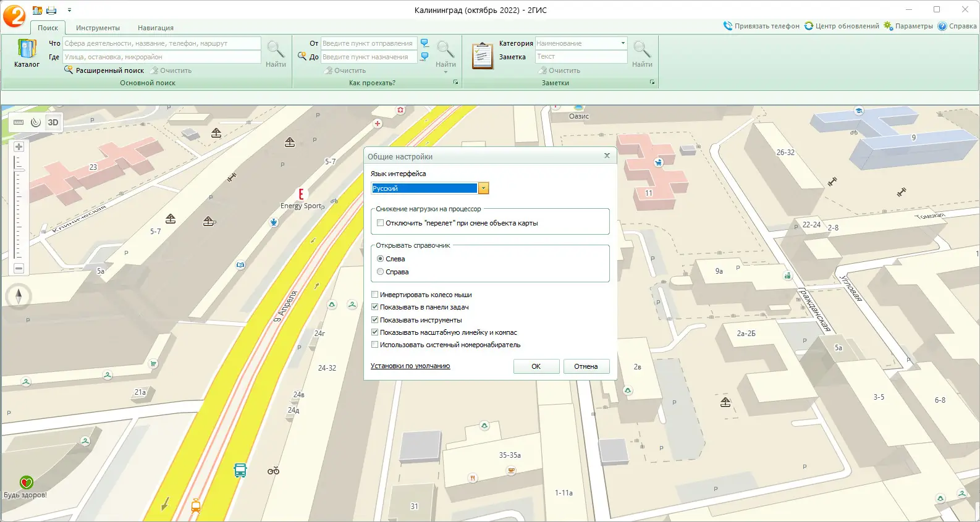This screenshot has height=522, width=980.
Task: Focus the Где location field
Action: click(162, 57)
